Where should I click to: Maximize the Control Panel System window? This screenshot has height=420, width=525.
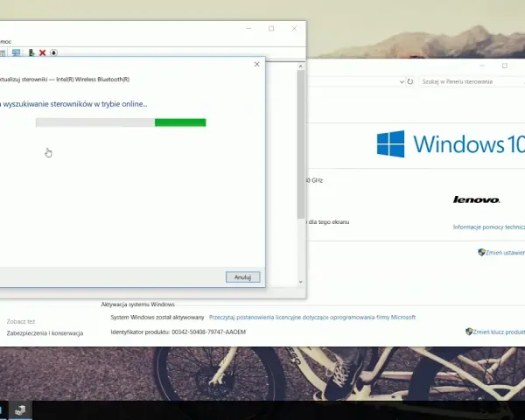[x=505, y=66]
